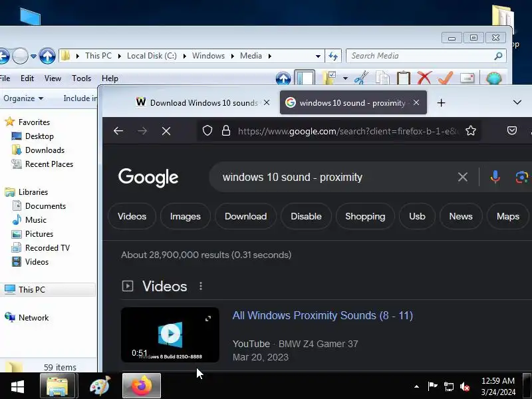The width and height of the screenshot is (532, 399).
Task: Open the Music library
Action: [36, 220]
